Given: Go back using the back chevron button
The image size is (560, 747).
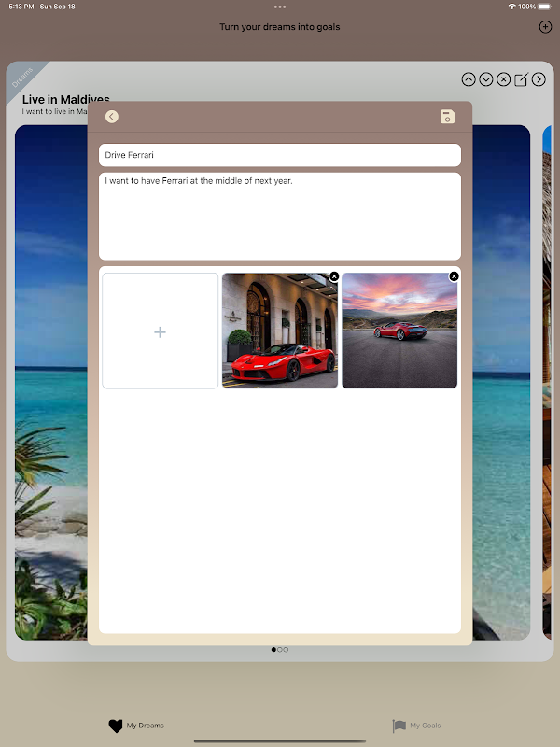Looking at the screenshot, I should [x=112, y=117].
